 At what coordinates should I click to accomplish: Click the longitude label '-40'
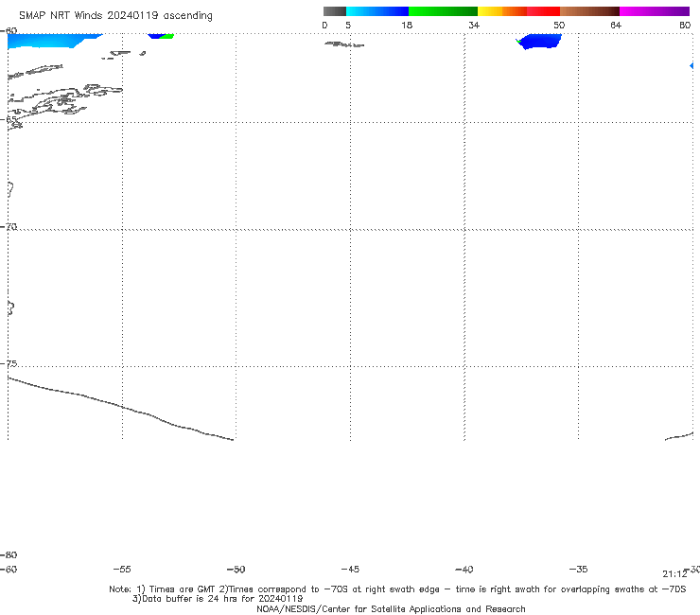pyautogui.click(x=464, y=570)
